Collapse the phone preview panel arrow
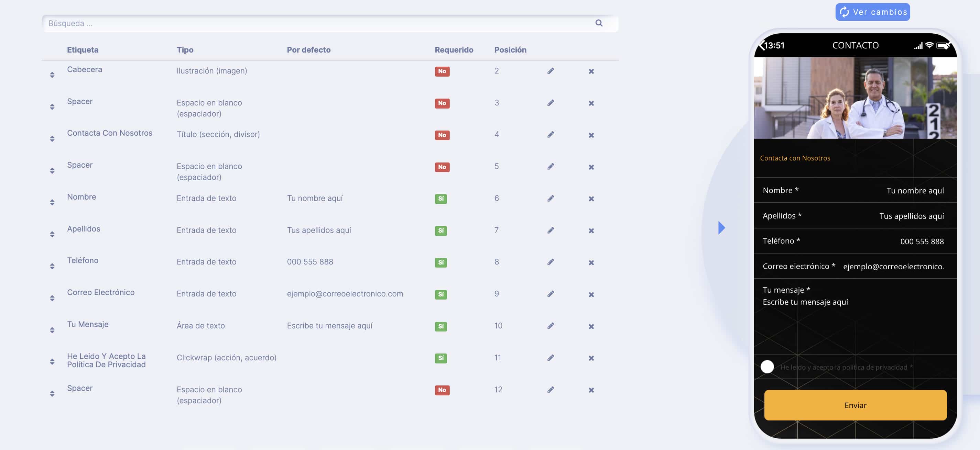 coord(721,228)
